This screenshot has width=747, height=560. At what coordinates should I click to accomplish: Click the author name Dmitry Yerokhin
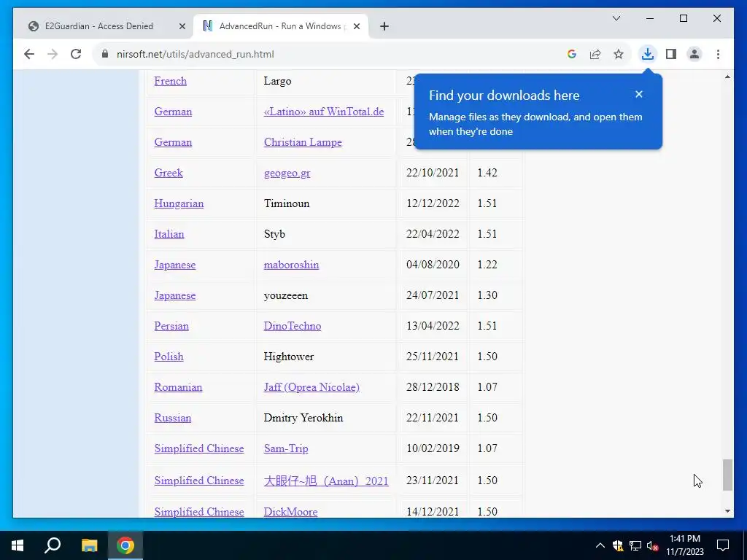303,418
